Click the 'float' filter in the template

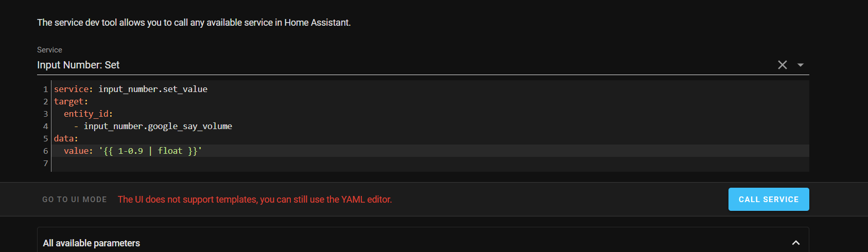tap(170, 151)
